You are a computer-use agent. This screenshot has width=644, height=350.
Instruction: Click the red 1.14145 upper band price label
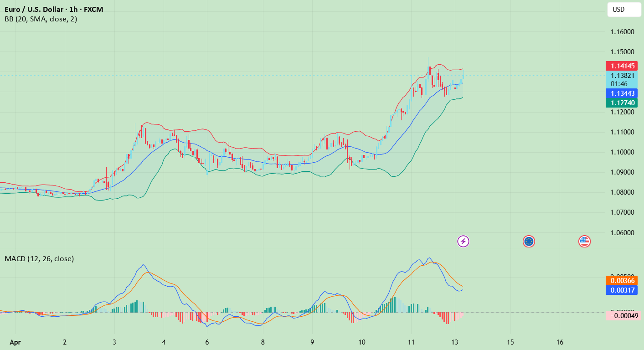point(621,66)
